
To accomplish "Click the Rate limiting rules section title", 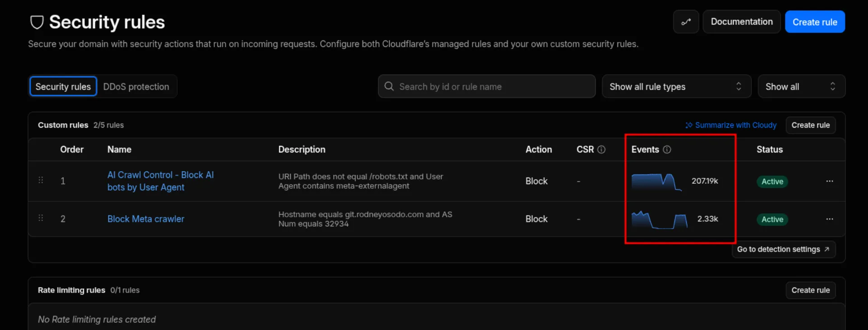I will [x=71, y=290].
